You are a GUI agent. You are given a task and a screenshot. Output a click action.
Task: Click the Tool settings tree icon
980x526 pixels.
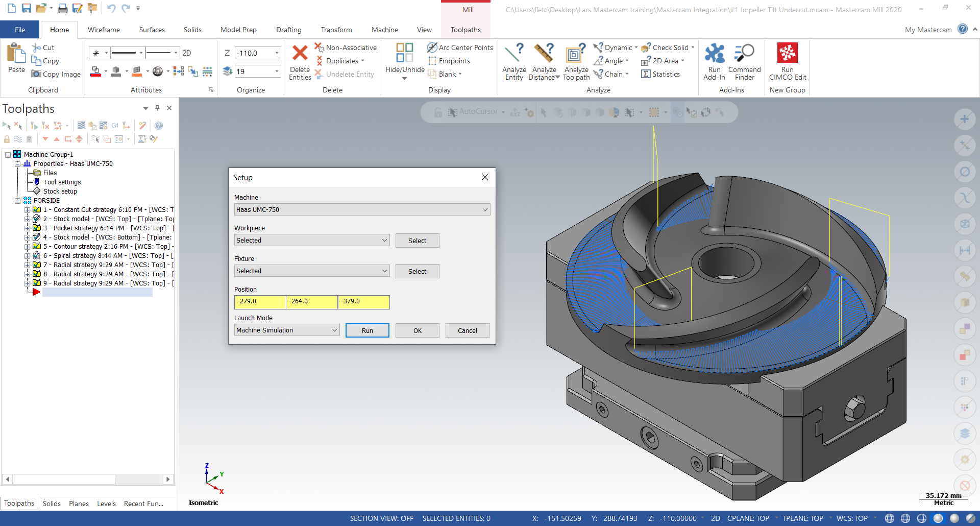(37, 182)
